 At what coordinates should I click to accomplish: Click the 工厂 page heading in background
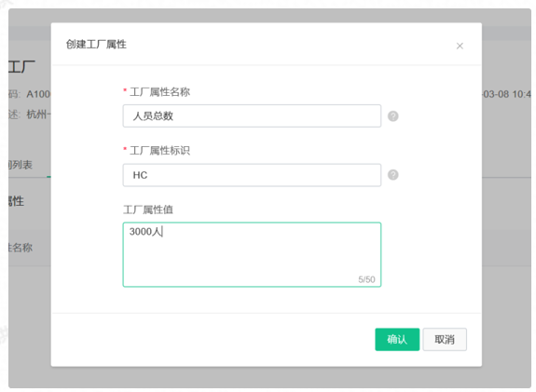[x=21, y=67]
